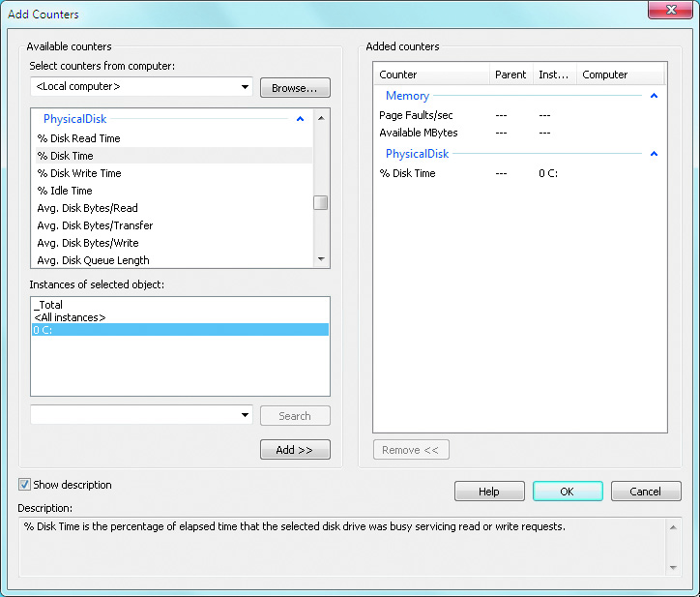Click the counters list scroll down arrow
The image size is (700, 597).
(321, 259)
